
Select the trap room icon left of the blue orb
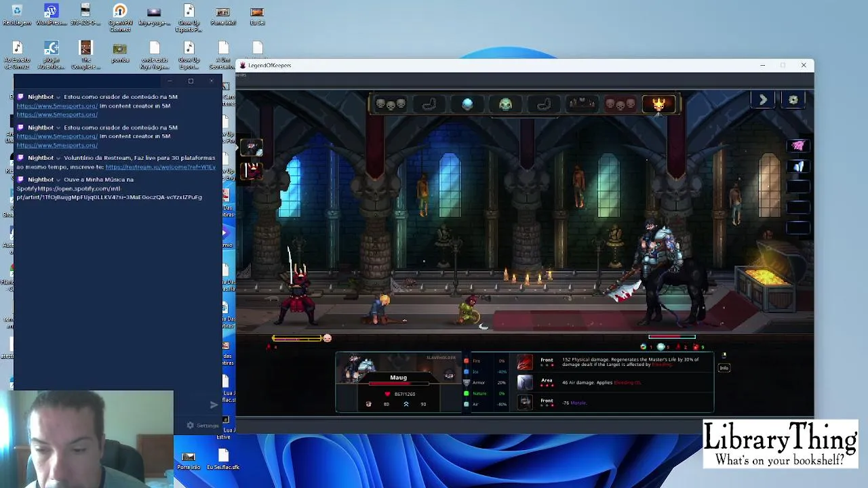point(429,104)
